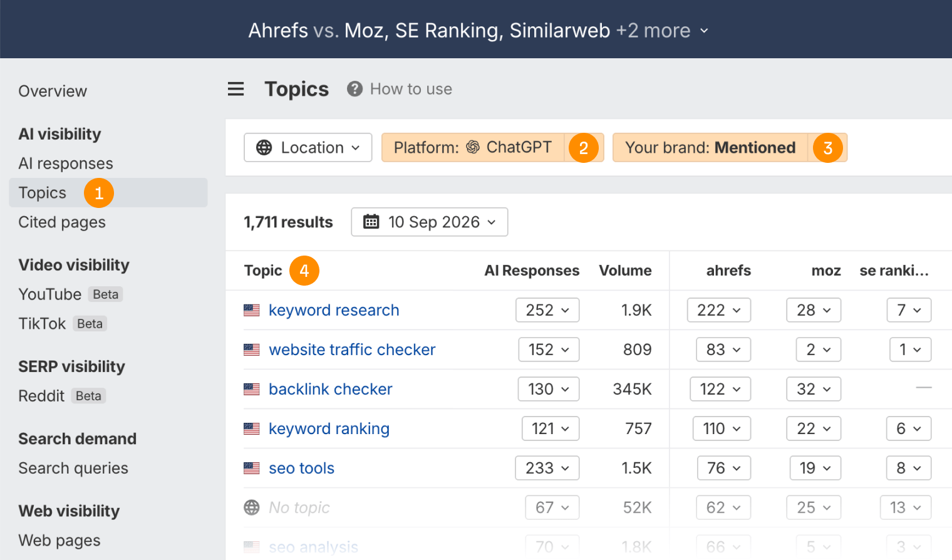The image size is (952, 560).
Task: Expand se ranking 6 for keyword ranking
Action: 909,428
